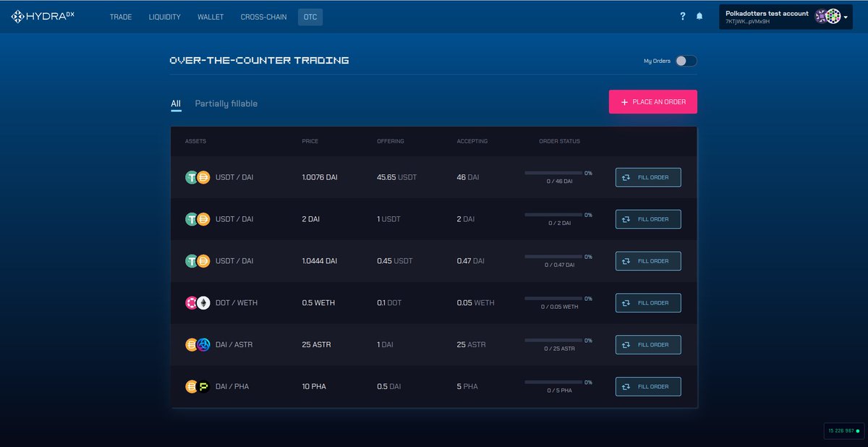Click the 45.65 USDT offering value

point(396,177)
